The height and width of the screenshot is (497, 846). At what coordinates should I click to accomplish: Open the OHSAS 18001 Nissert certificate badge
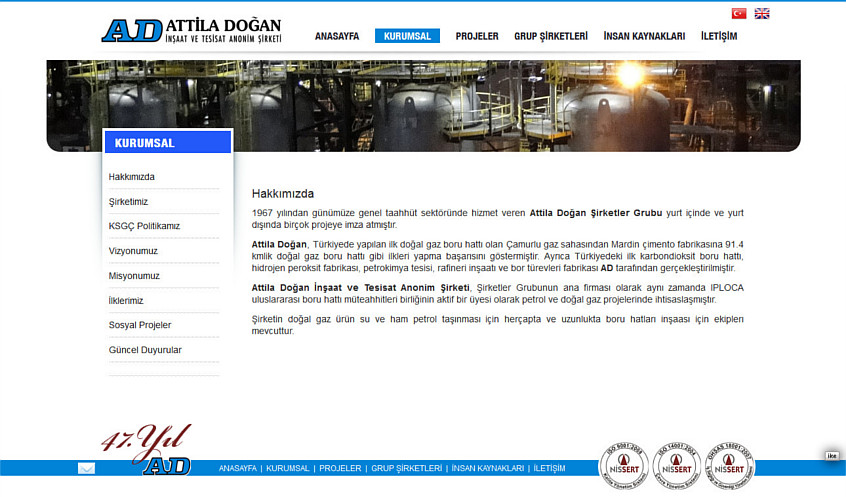pyautogui.click(x=729, y=466)
